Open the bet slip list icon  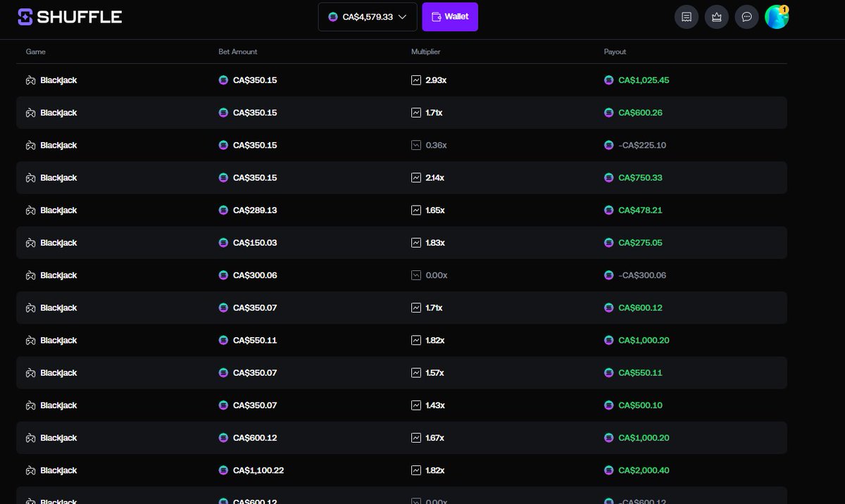(687, 17)
